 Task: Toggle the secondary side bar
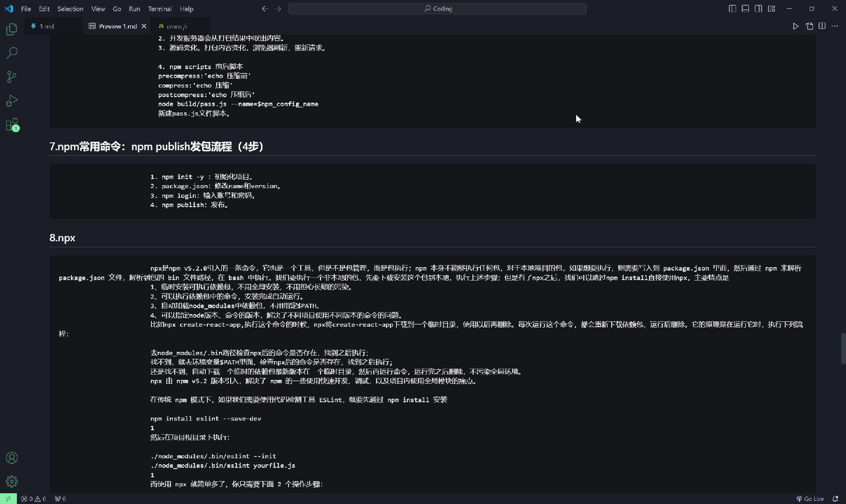click(x=758, y=8)
